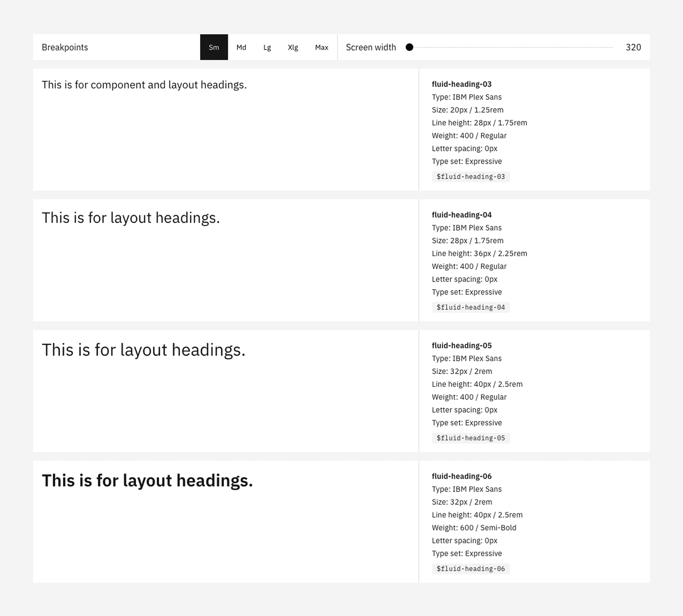683x616 pixels.
Task: Select the Max breakpoint
Action: tap(321, 47)
